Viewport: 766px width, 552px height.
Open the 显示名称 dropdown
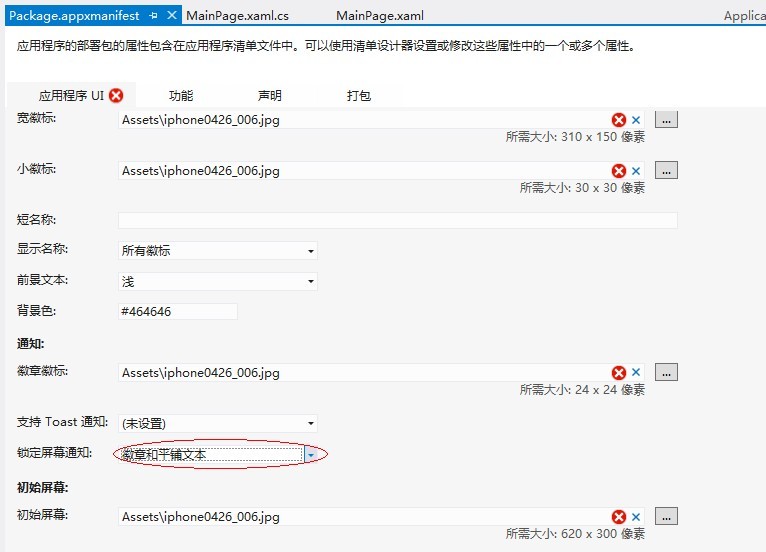[218, 251]
